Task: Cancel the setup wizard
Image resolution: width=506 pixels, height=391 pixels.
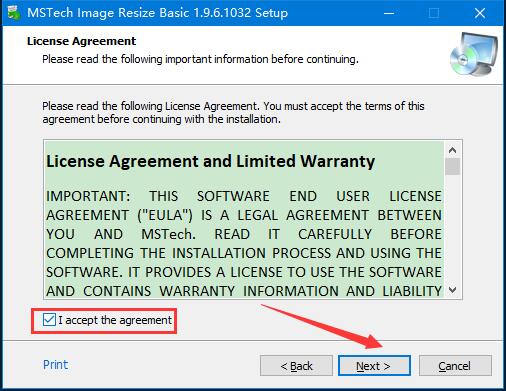Action: (455, 366)
